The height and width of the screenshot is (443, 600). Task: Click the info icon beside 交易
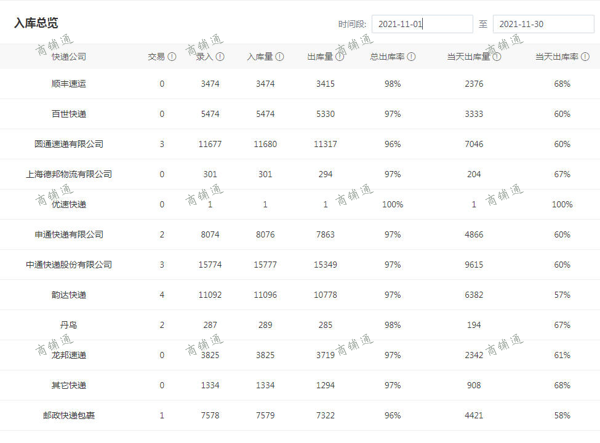(x=172, y=57)
